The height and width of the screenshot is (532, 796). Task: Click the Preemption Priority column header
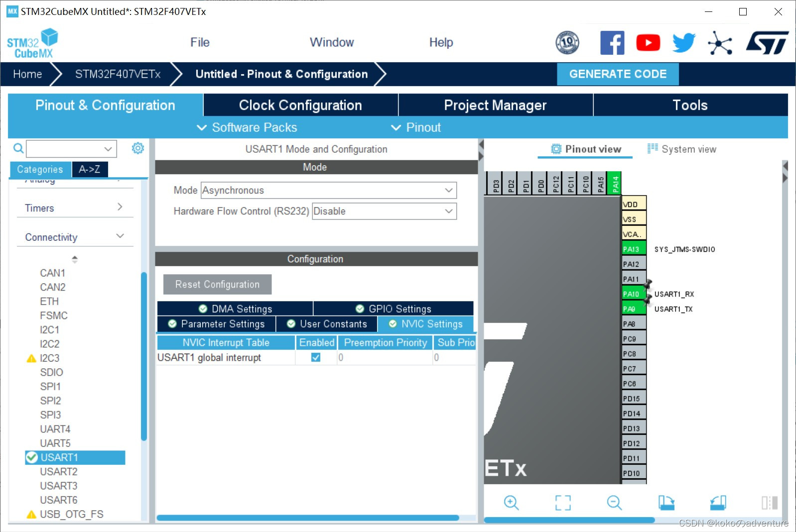(x=385, y=342)
